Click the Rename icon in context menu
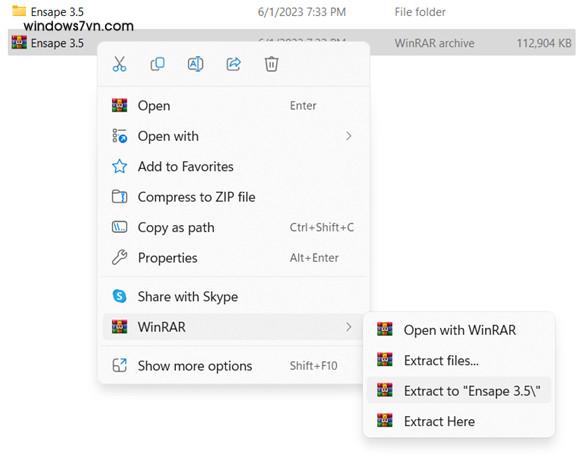Image resolution: width=584 pixels, height=456 pixels. [x=195, y=64]
